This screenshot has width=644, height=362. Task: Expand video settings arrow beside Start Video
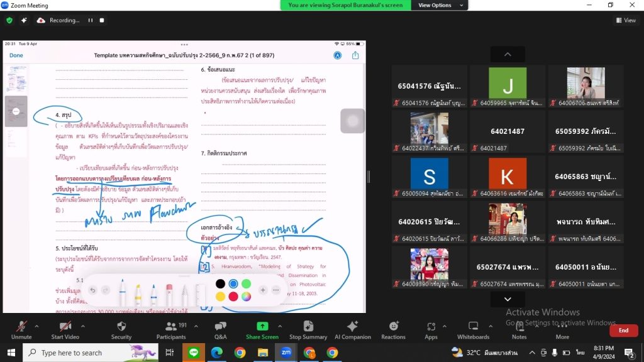(x=83, y=326)
